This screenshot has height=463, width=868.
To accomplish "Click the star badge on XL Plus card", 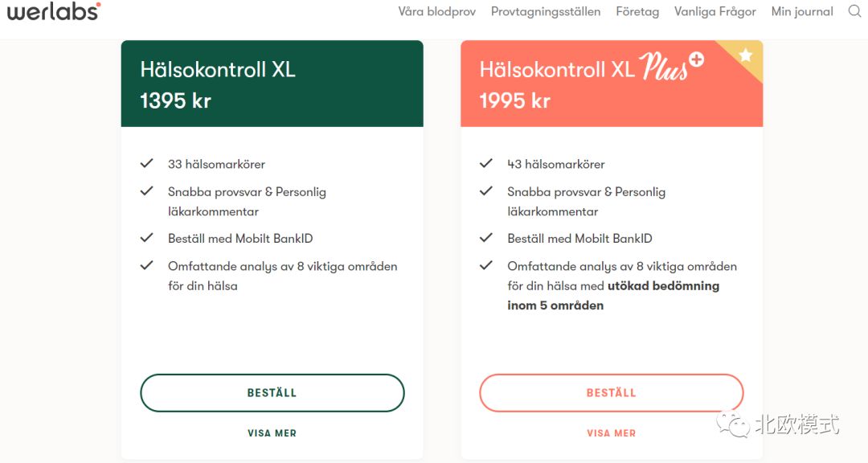I will point(746,55).
